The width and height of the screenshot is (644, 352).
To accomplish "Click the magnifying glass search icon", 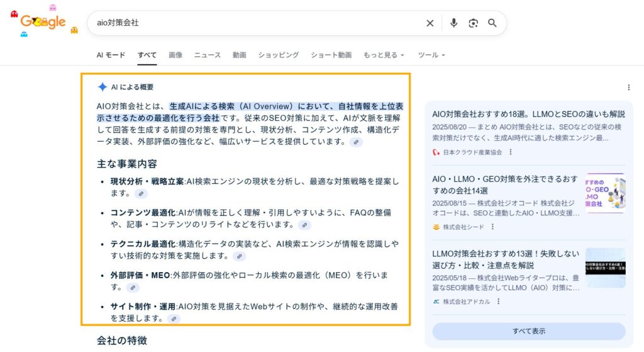I will (492, 23).
